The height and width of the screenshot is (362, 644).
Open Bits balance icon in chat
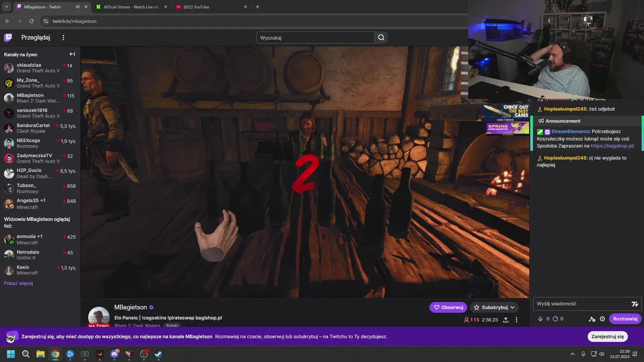[541, 319]
